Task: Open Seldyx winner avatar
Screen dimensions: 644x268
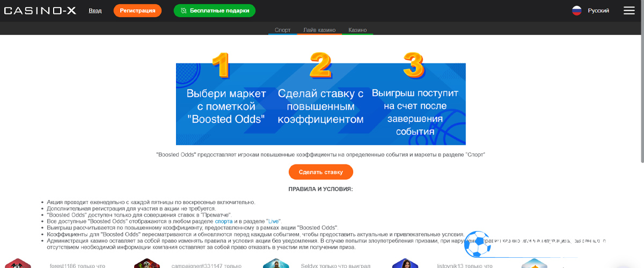Action: 276,263
